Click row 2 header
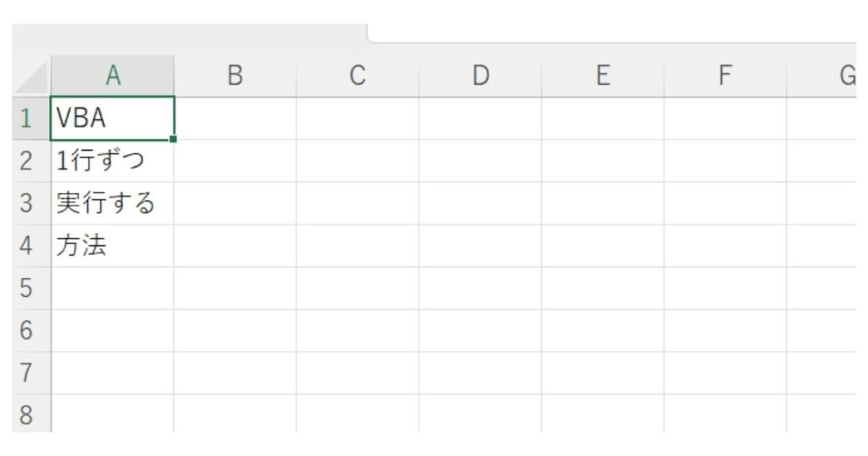 26,161
